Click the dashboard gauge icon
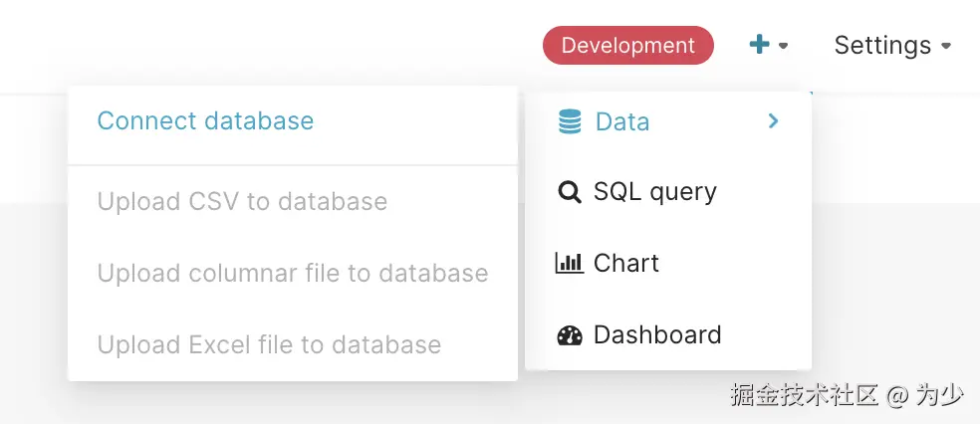 click(570, 334)
